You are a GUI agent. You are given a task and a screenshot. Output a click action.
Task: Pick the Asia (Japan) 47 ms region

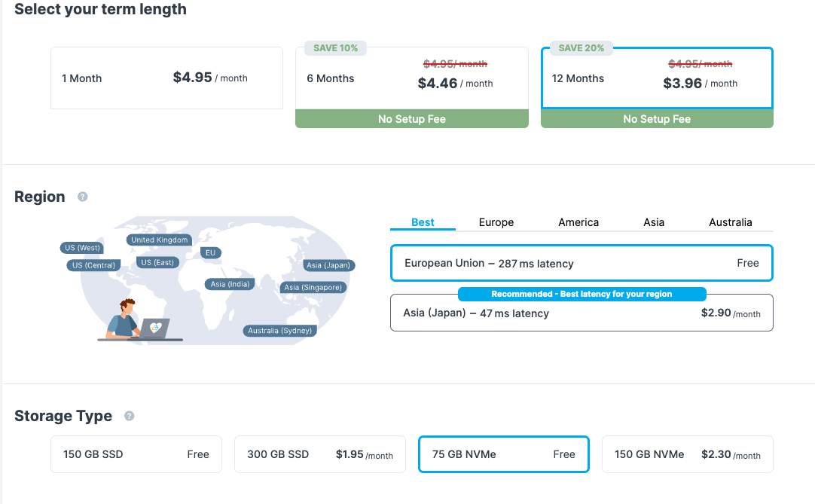tap(581, 313)
